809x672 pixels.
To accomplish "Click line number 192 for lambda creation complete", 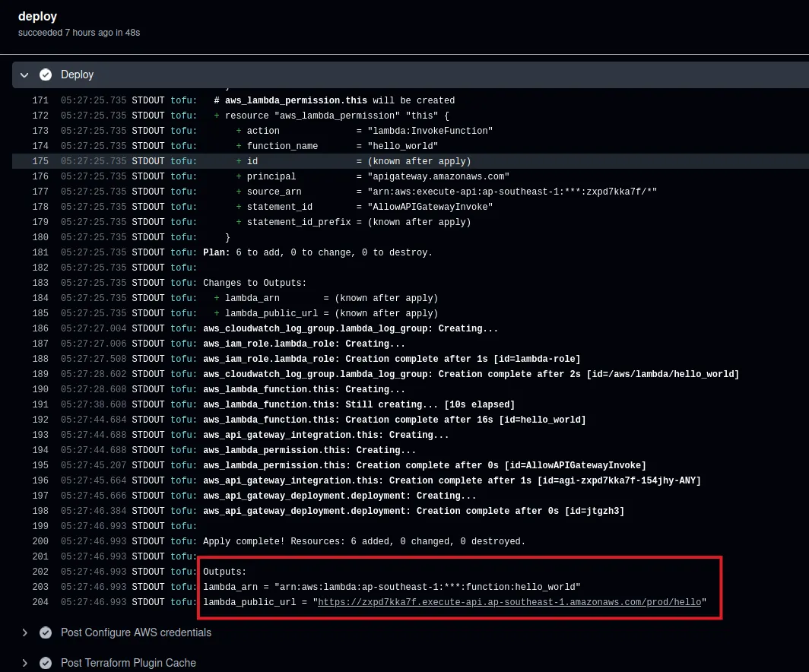I will click(x=40, y=420).
